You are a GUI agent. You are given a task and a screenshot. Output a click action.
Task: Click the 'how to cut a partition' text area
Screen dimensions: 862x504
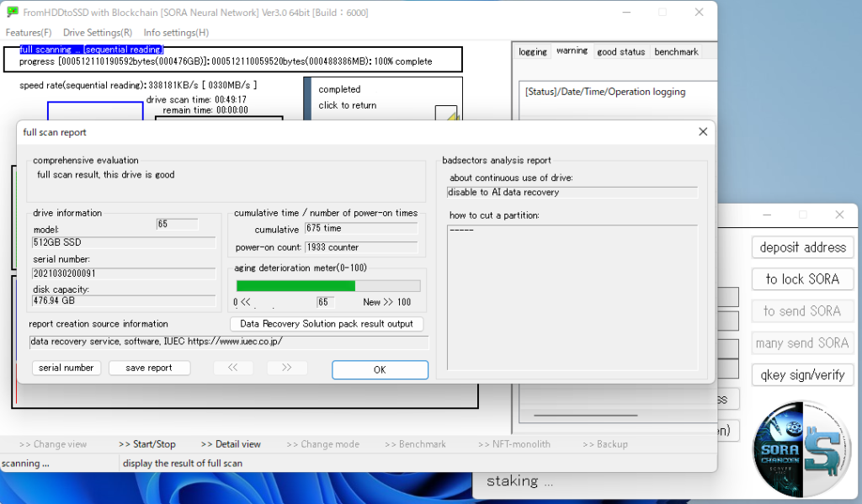(572, 297)
